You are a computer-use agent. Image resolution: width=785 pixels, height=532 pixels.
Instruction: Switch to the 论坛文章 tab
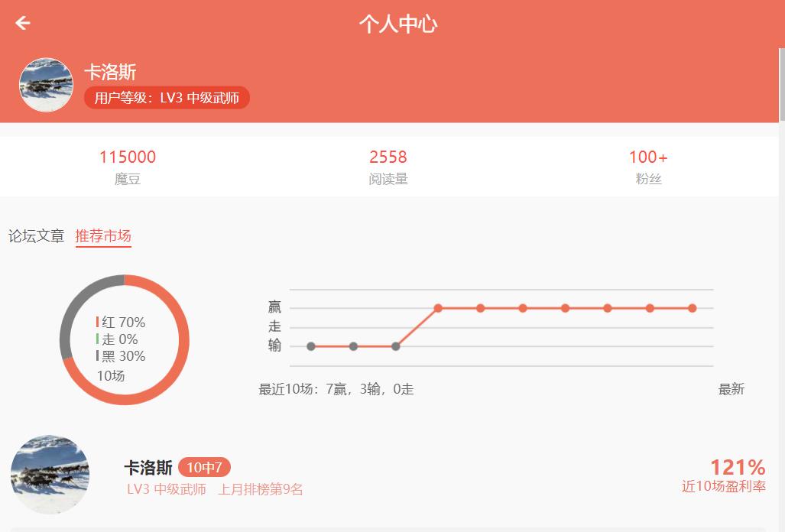point(37,235)
